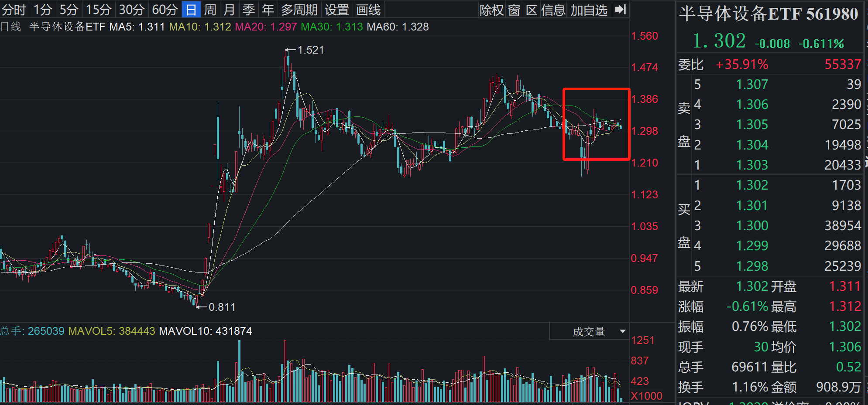This screenshot has width=868, height=405.
Task: Click the collapse-panel arrow icon
Action: [621, 9]
